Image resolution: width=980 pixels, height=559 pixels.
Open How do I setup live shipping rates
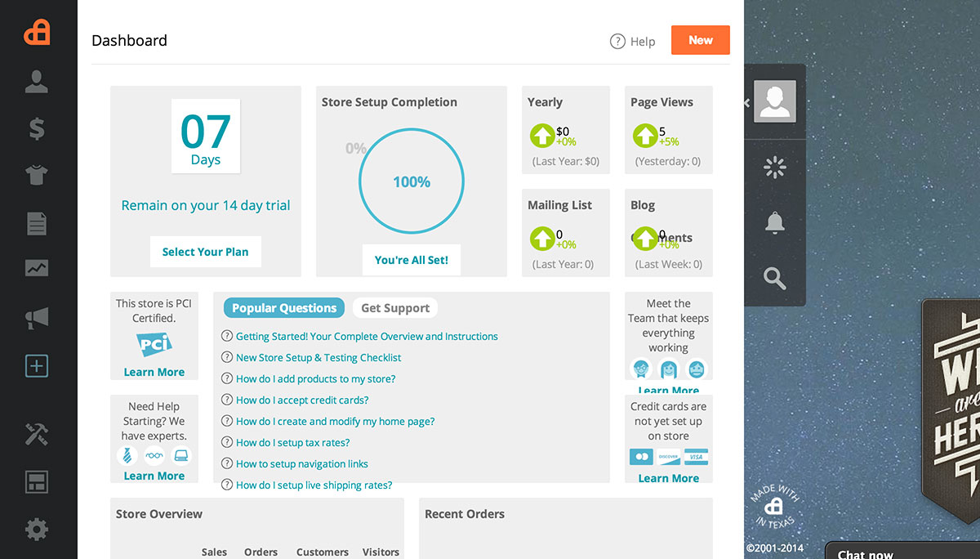(314, 485)
